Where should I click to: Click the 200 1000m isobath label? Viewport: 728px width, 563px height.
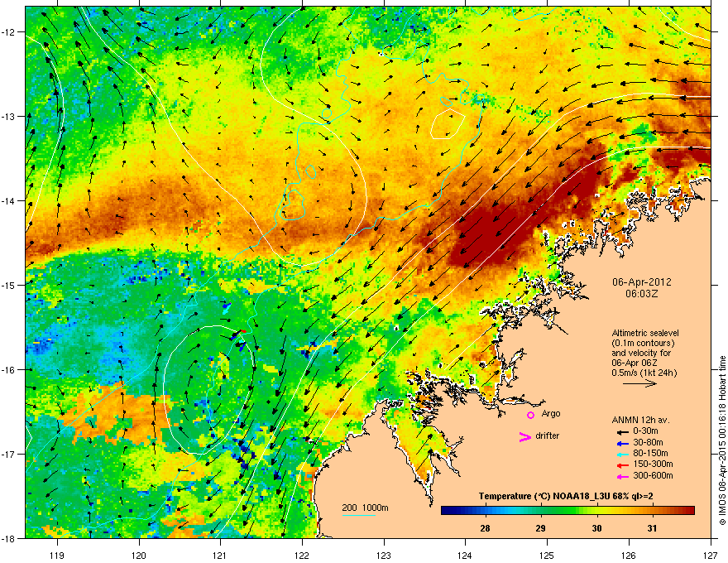coord(365,508)
